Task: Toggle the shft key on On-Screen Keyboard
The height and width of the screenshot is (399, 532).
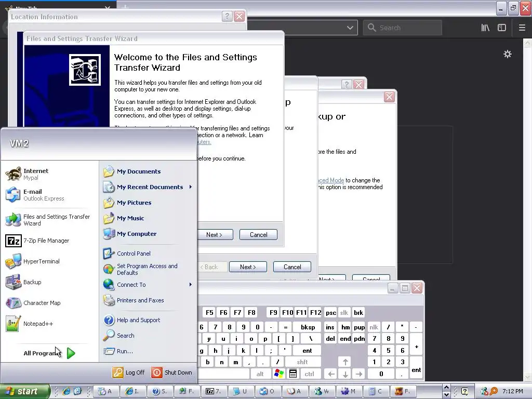Action: click(x=302, y=362)
